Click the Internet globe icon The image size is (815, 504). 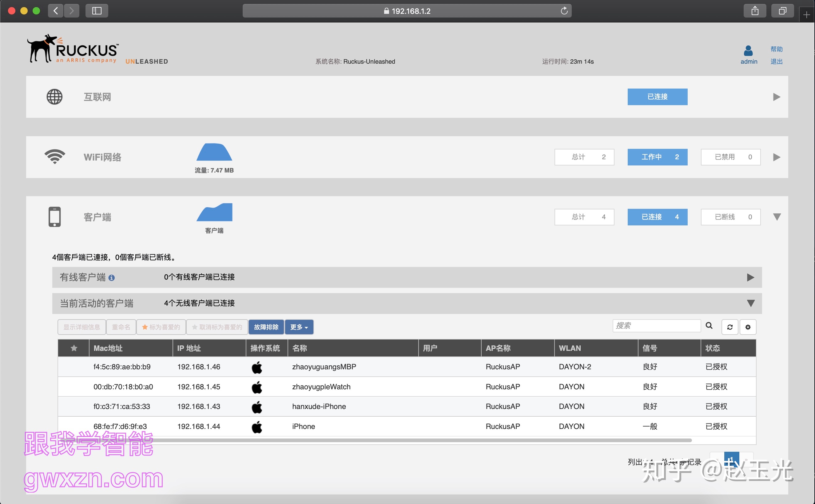point(54,97)
